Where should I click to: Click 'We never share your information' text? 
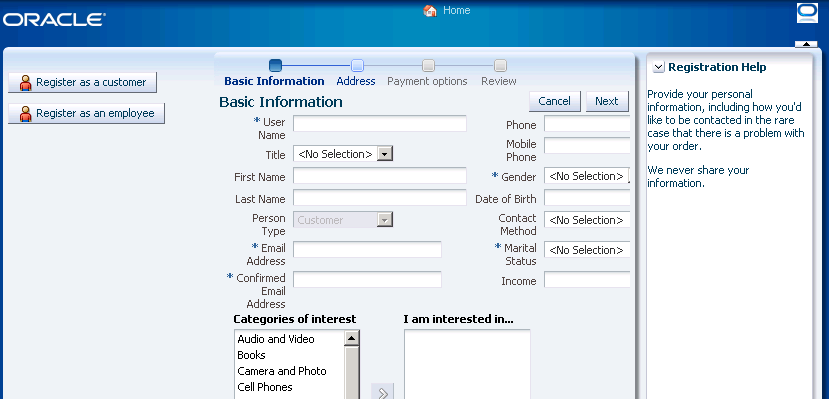tap(698, 177)
